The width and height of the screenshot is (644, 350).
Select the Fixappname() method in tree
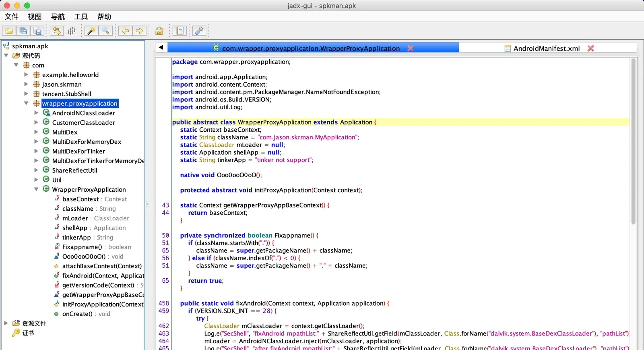(x=97, y=247)
